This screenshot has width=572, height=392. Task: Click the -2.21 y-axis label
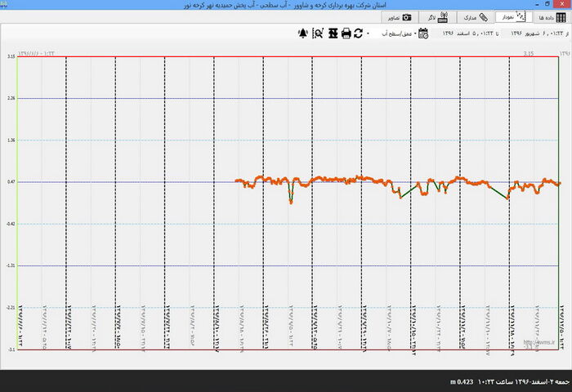(x=11, y=308)
